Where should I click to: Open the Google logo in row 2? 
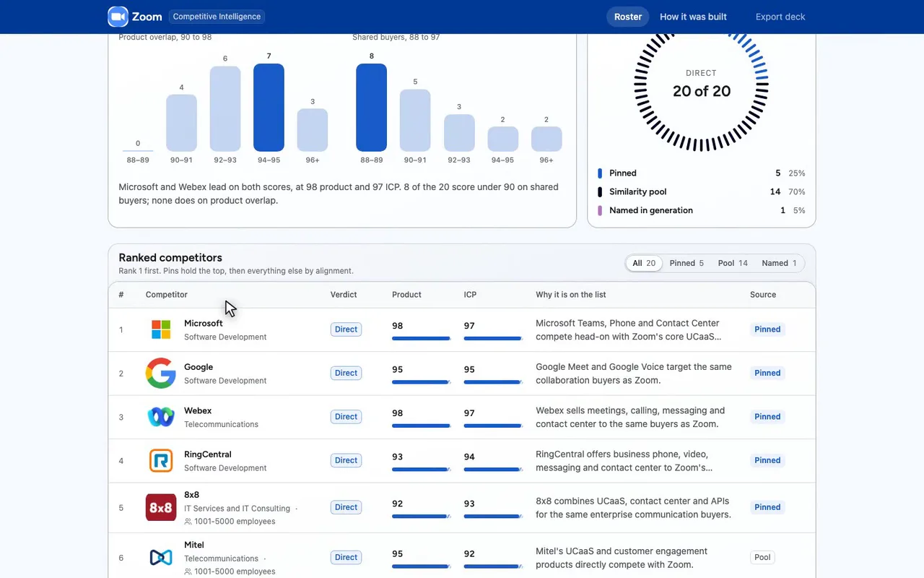pyautogui.click(x=161, y=374)
